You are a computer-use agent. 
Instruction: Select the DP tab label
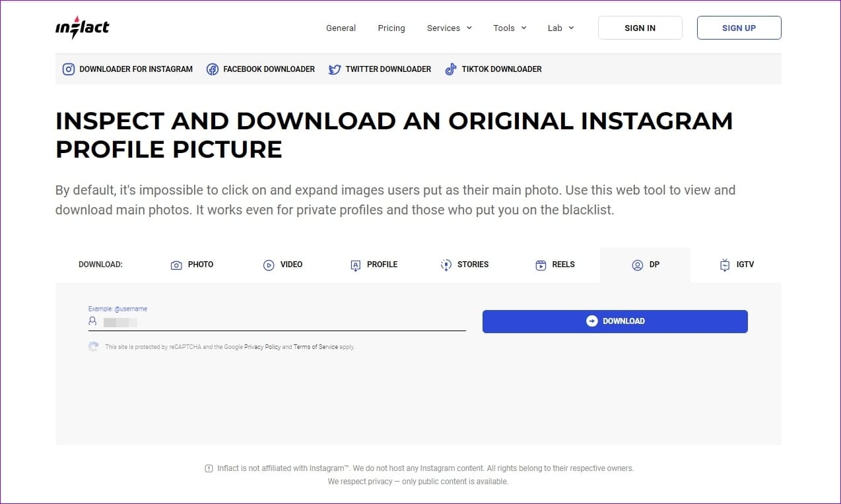[x=654, y=265]
